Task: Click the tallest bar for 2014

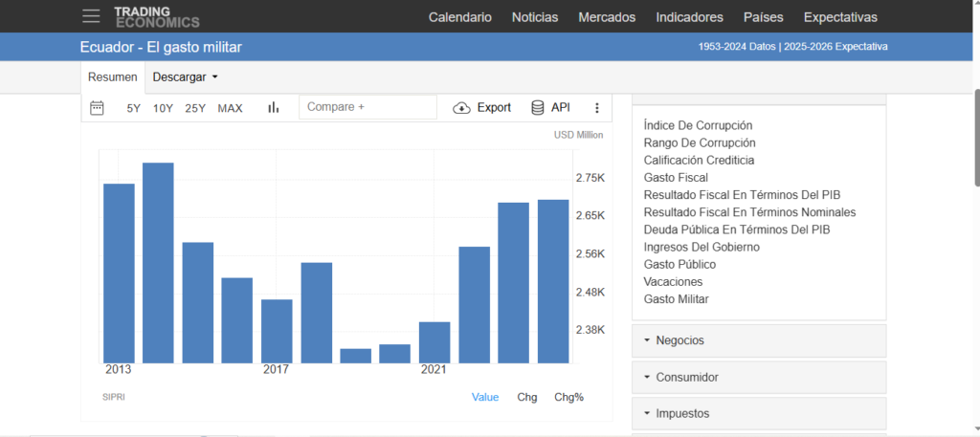Action: tap(158, 263)
